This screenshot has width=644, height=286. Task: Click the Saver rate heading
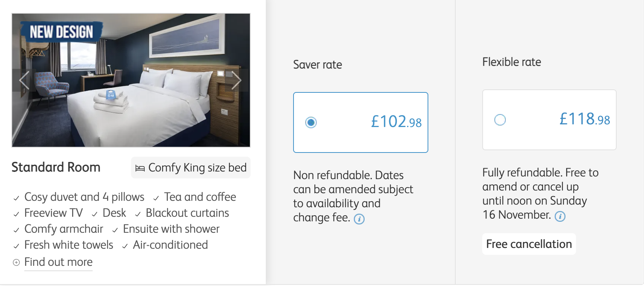click(x=317, y=65)
